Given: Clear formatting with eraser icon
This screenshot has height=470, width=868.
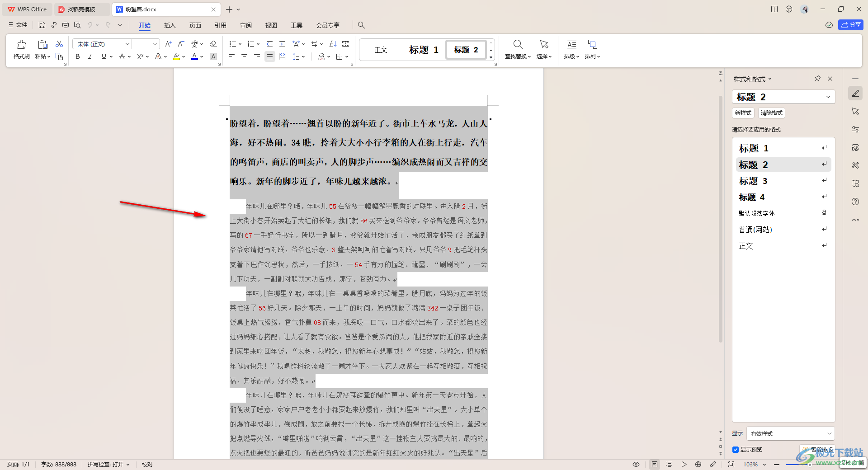Looking at the screenshot, I should tap(213, 44).
